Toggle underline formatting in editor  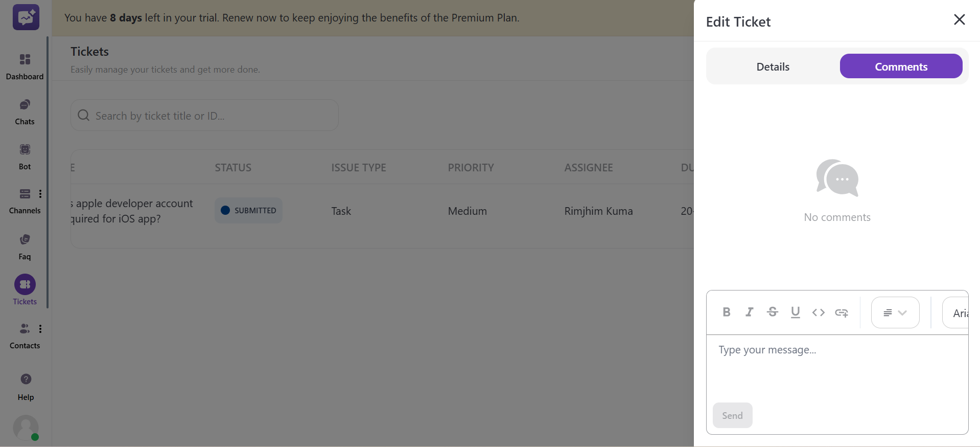point(795,312)
